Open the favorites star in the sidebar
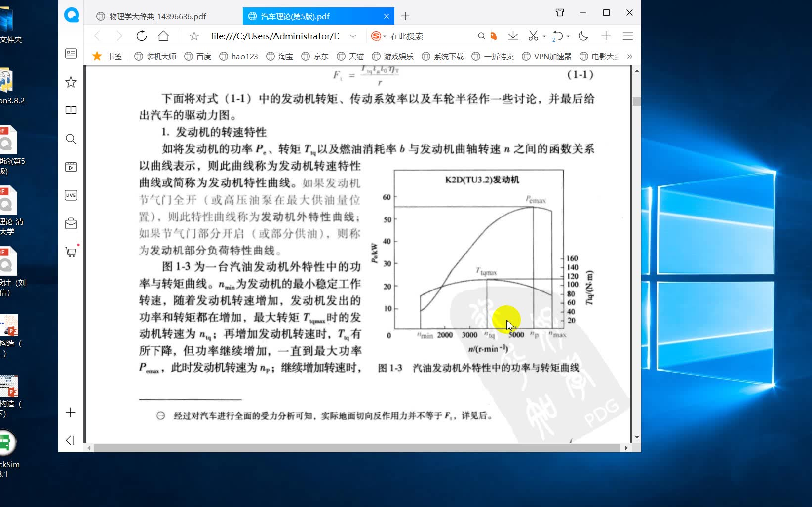 pos(71,82)
